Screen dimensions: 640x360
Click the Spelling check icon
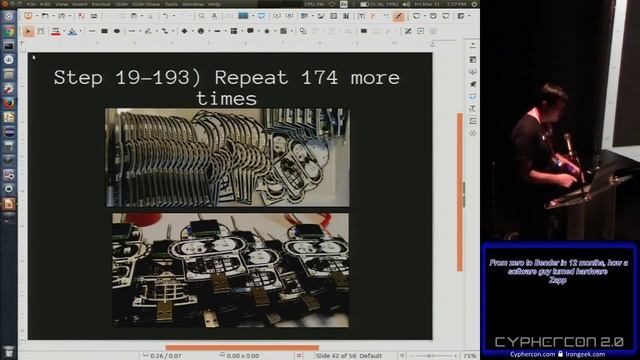pos(214,16)
